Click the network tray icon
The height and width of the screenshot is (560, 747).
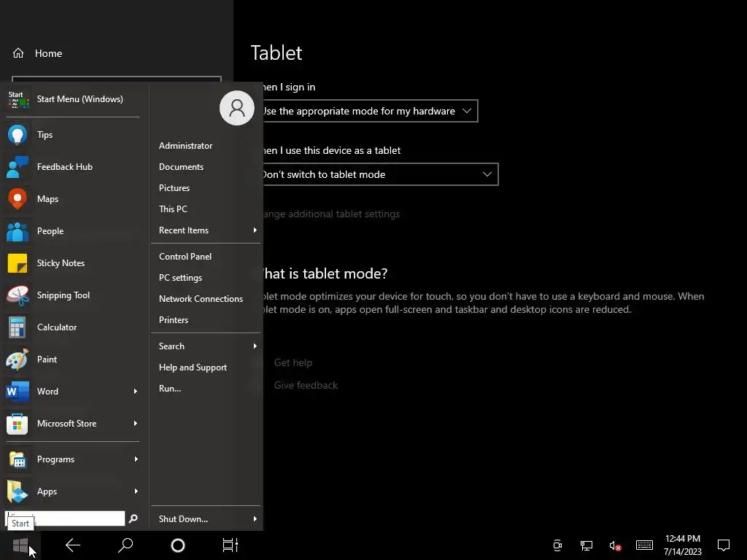click(x=587, y=545)
